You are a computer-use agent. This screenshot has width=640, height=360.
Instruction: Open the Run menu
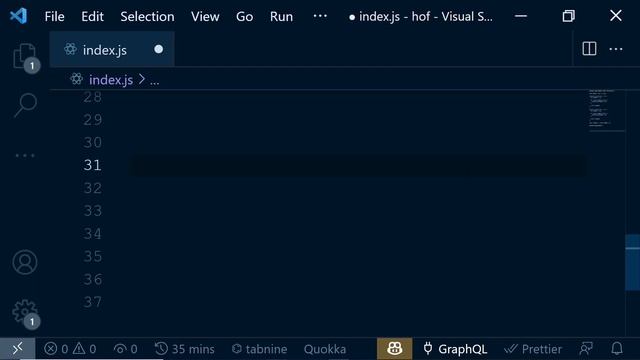click(281, 17)
